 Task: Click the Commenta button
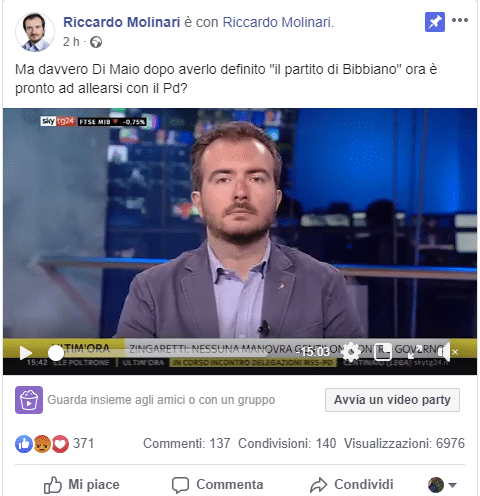pos(217,484)
